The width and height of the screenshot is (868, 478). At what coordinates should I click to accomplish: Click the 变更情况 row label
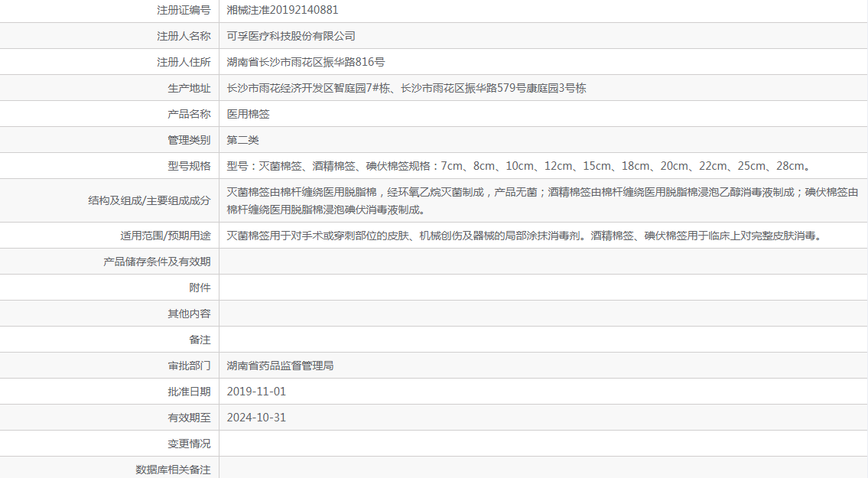click(x=189, y=444)
